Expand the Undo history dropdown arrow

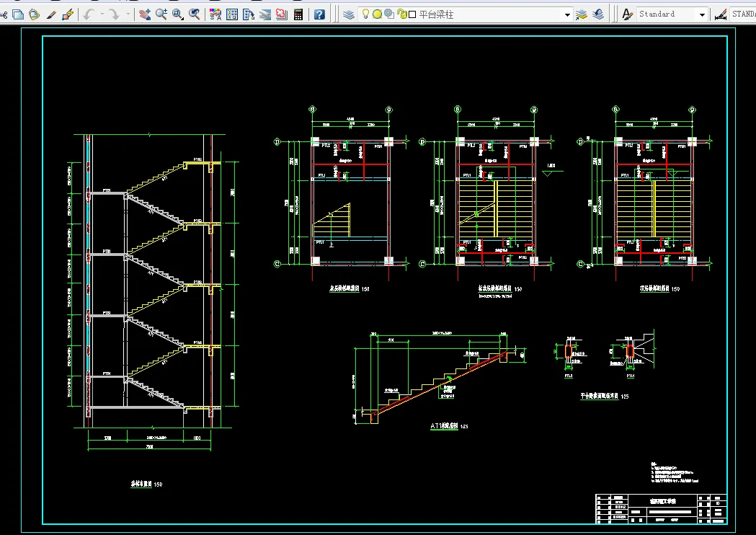[x=102, y=14]
